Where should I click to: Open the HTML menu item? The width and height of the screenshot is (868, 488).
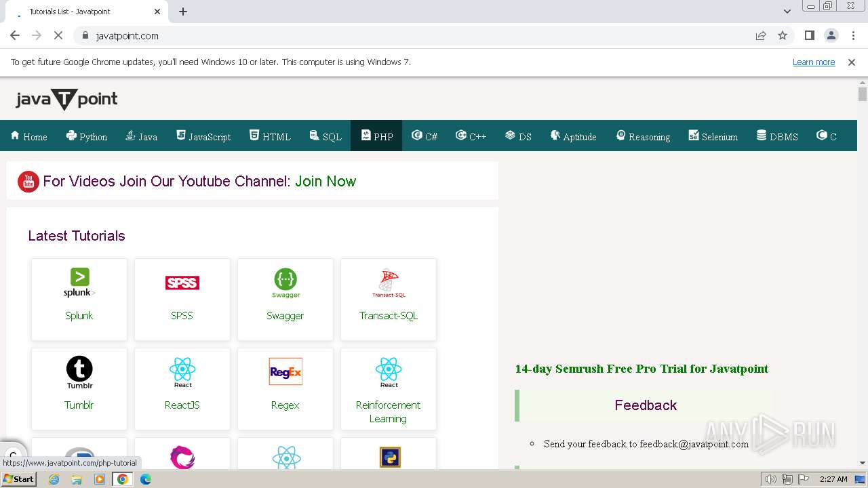pyautogui.click(x=270, y=136)
